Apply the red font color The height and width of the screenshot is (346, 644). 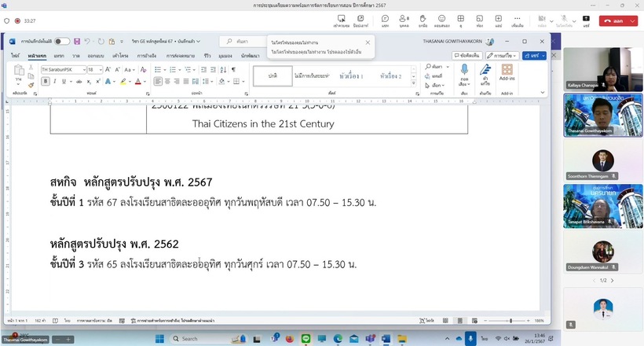[138, 82]
